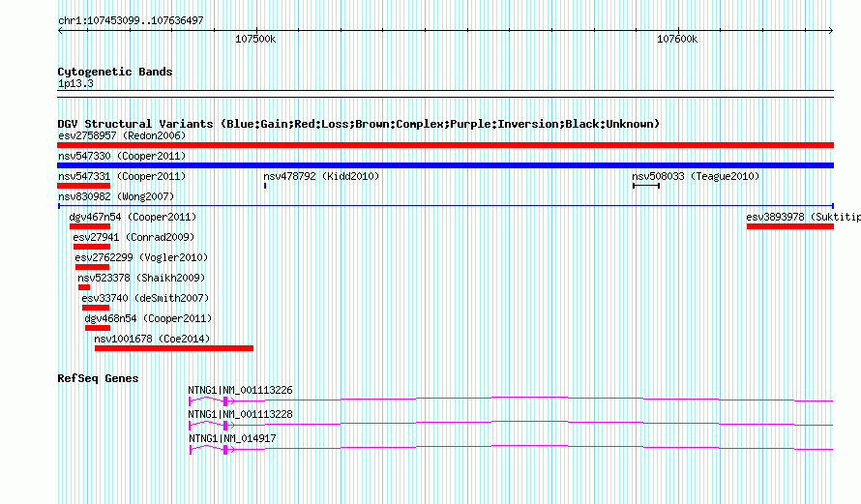This screenshot has width=861, height=504.
Task: Click the long red nsv1001678 bar
Action: (174, 348)
